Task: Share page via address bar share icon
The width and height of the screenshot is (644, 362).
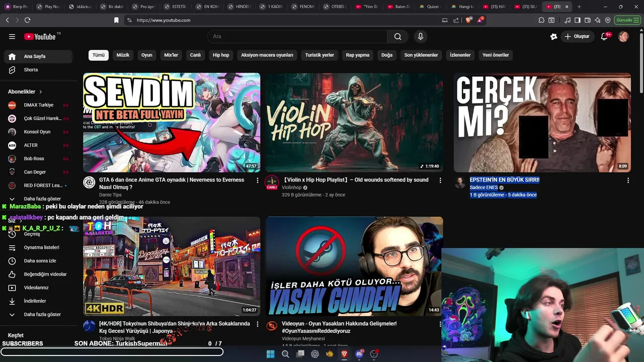Action: coord(456,20)
